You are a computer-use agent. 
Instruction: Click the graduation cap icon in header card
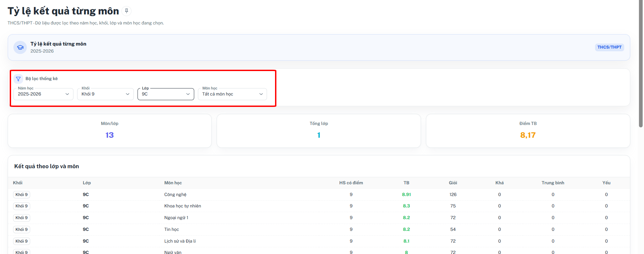pos(20,47)
